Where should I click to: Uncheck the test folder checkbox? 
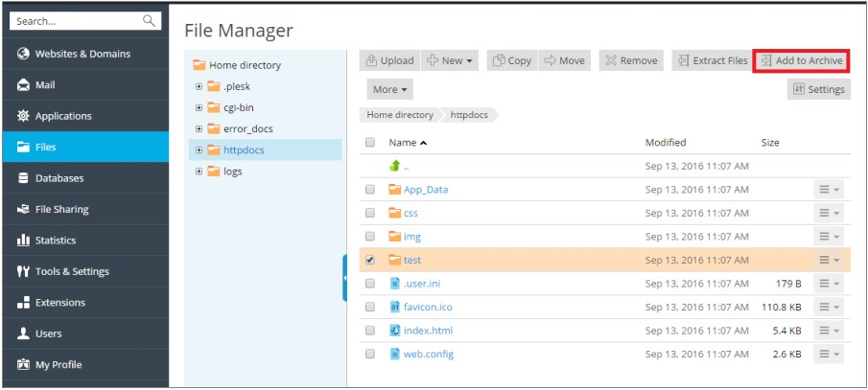370,260
